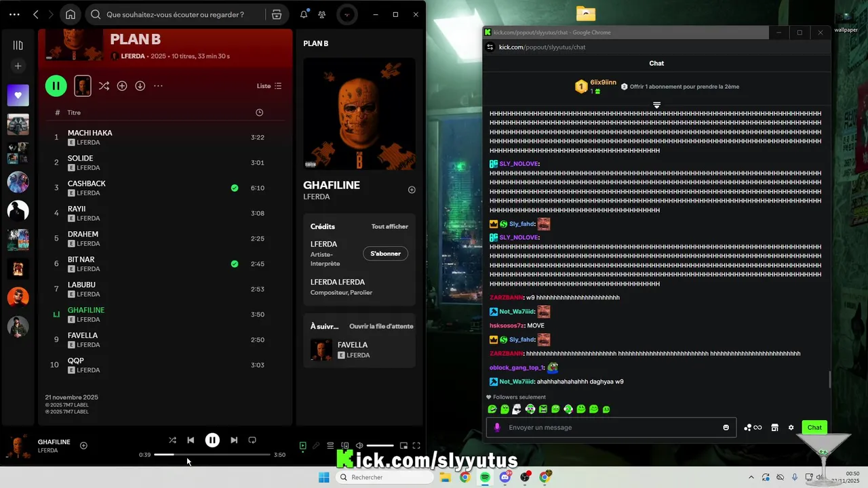Seek within the song progress bar
This screenshot has width=868, height=488.
212,455
